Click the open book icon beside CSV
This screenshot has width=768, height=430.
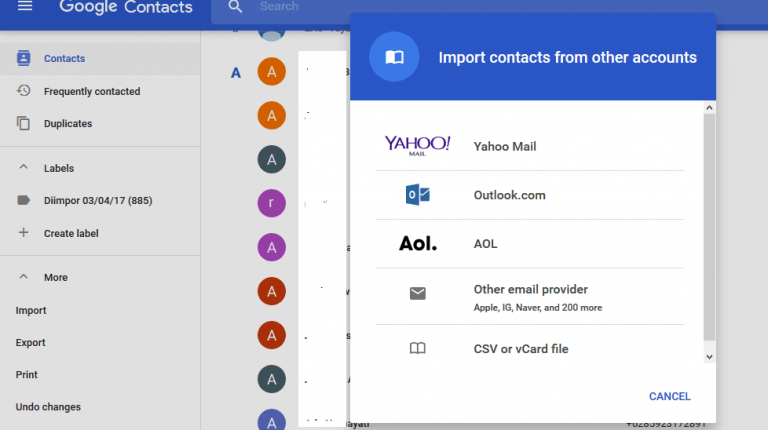(417, 348)
